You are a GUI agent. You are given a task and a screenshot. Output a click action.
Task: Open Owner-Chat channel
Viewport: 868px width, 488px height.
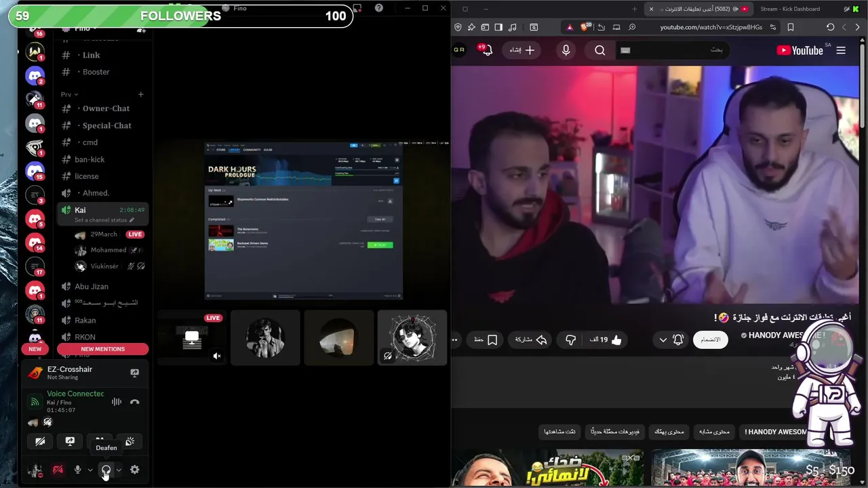(x=102, y=108)
